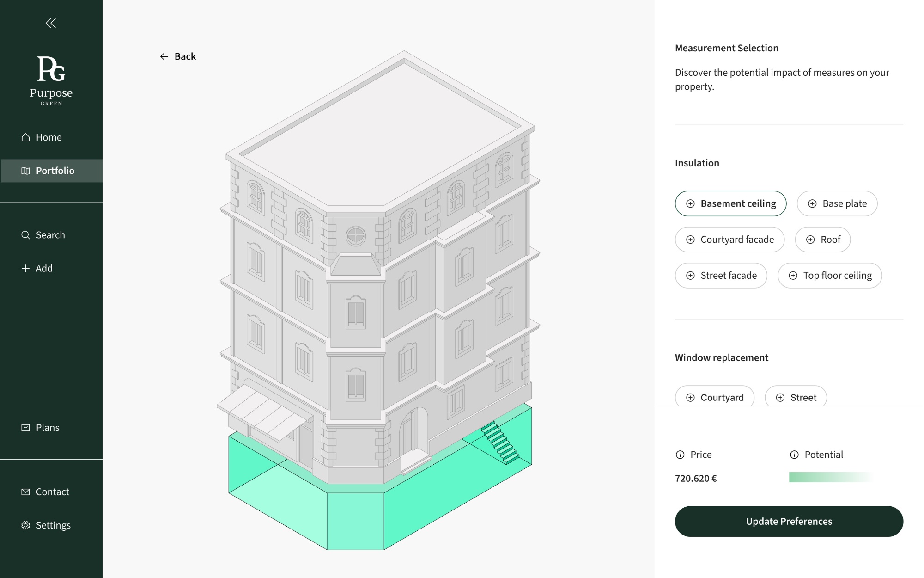
Task: Toggle Courtyard window replacement chip
Action: (715, 397)
